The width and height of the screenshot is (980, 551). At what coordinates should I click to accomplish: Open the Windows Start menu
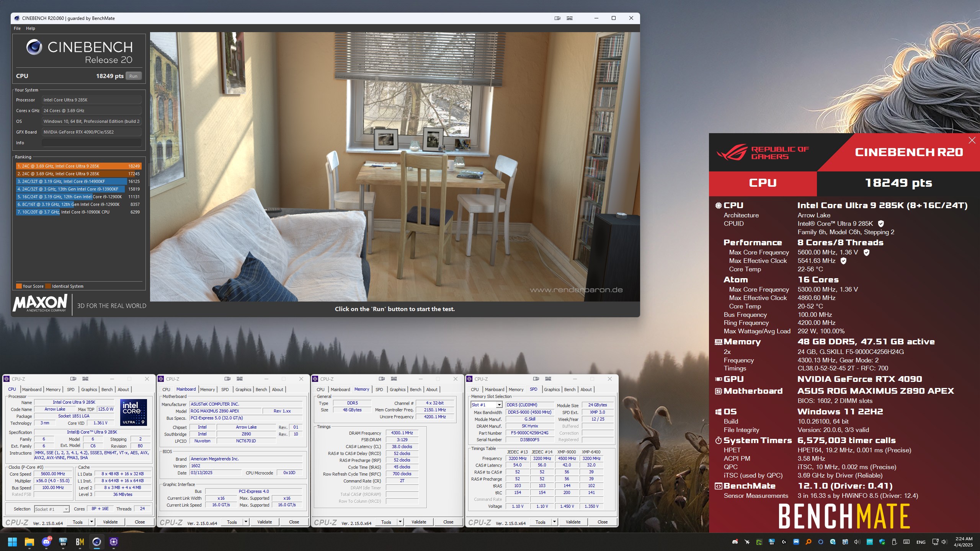(x=12, y=542)
